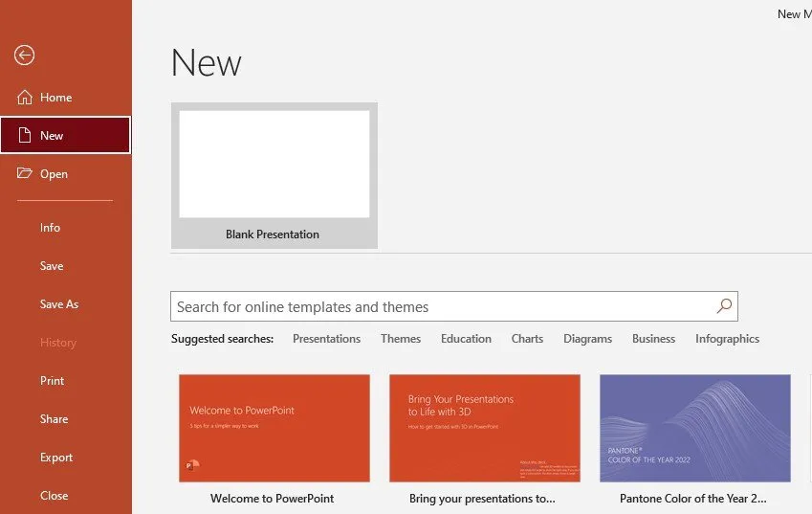This screenshot has width=812, height=514.
Task: Select Save in the sidebar
Action: (52, 266)
